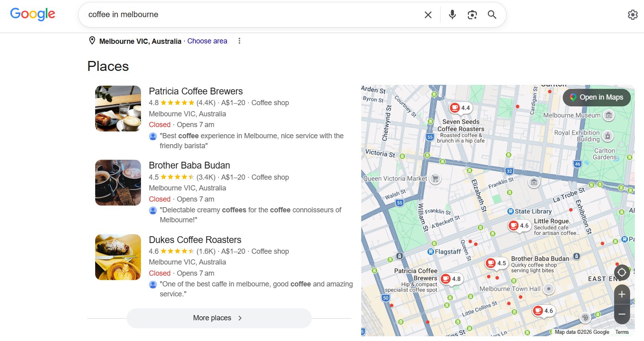Click reviewer avatar beside Brother Baba Budan review
Viewport: 644px width, 341px height.
click(153, 210)
